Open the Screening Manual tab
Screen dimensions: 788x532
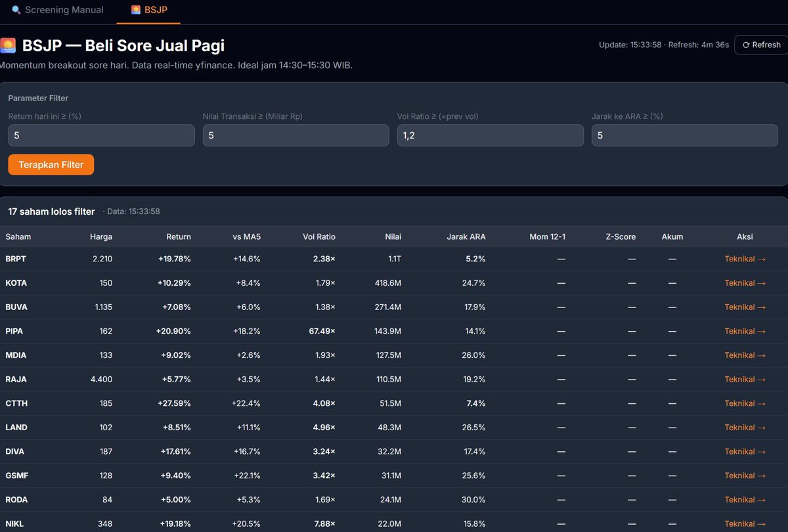(58, 10)
